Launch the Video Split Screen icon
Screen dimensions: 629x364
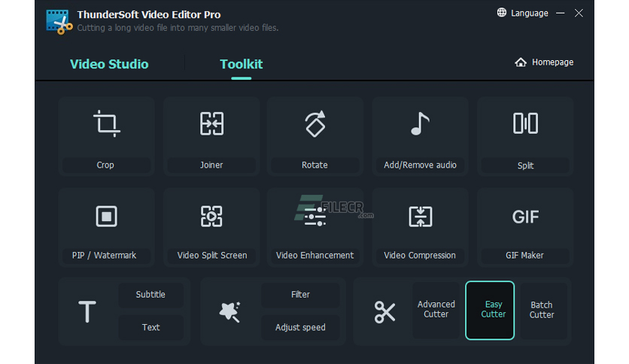pos(211,217)
